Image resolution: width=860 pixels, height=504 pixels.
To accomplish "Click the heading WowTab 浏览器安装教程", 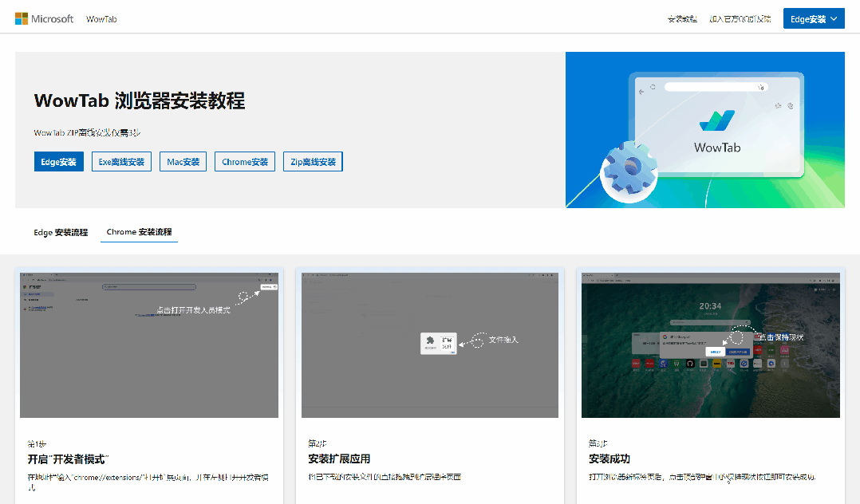I will pyautogui.click(x=140, y=101).
